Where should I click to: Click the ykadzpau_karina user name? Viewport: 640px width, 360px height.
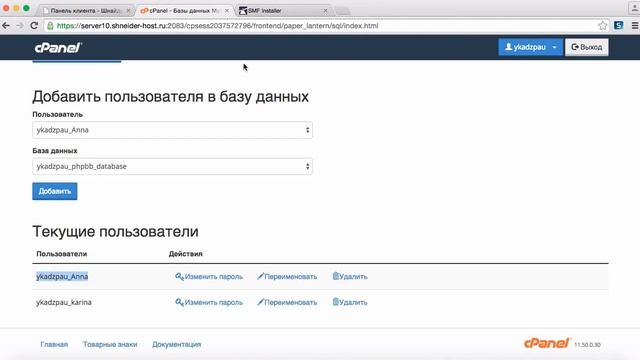pos(64,302)
